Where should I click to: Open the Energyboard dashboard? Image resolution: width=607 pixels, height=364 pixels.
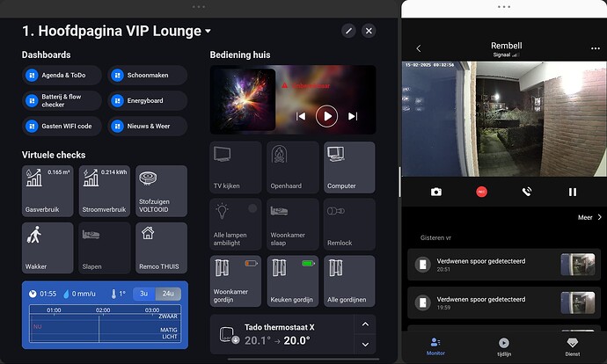pyautogui.click(x=148, y=100)
